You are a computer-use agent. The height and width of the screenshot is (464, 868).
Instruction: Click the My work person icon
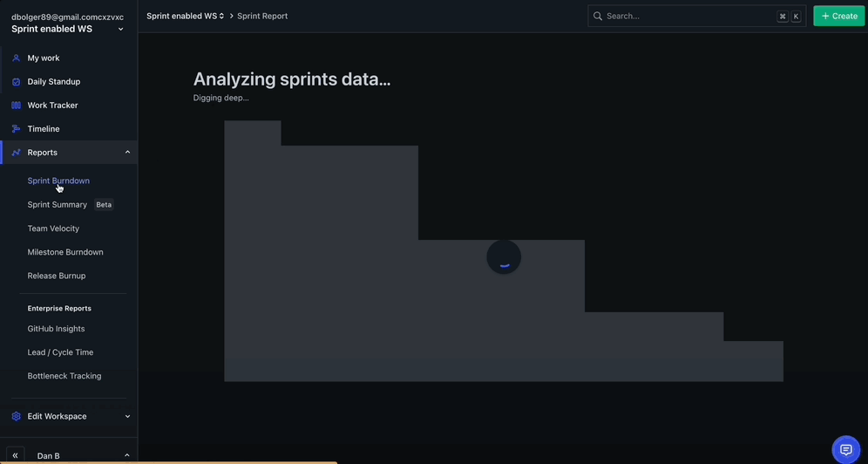point(16,58)
